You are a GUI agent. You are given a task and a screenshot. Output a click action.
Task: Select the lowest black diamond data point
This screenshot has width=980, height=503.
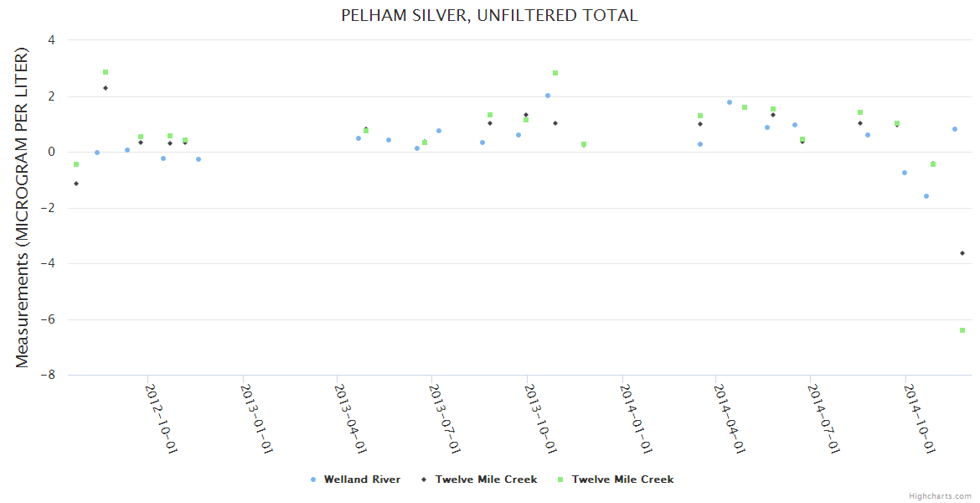tap(962, 253)
